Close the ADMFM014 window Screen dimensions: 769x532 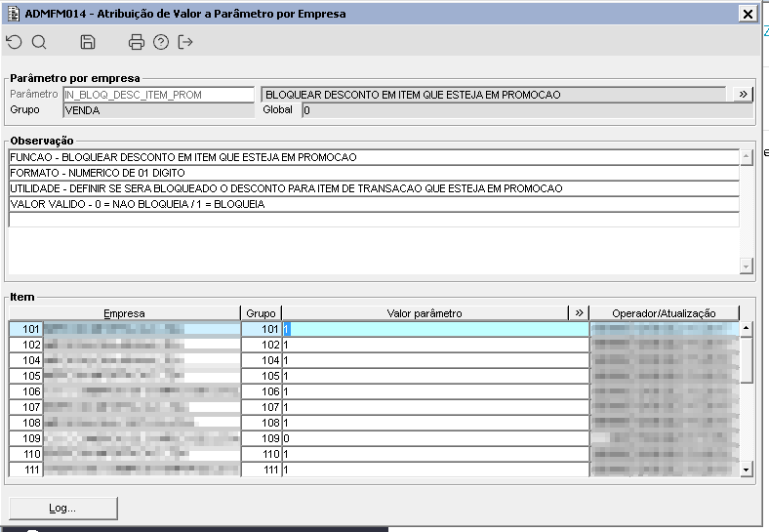click(x=748, y=14)
